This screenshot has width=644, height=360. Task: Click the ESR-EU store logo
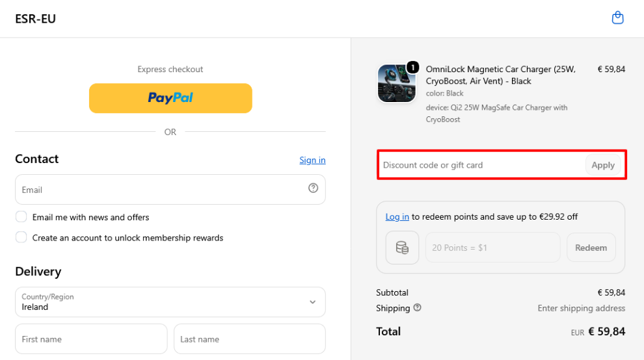coord(35,19)
